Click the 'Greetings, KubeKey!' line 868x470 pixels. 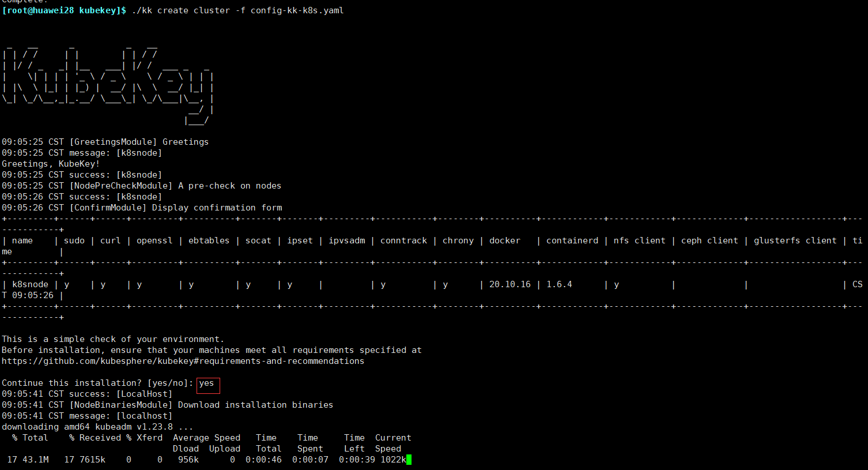point(51,164)
